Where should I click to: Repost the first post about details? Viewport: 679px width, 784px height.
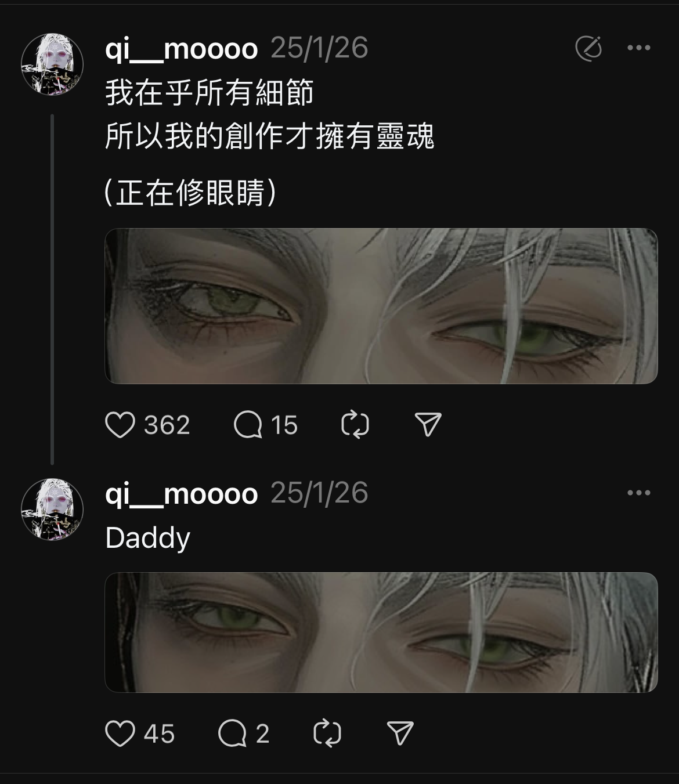355,425
